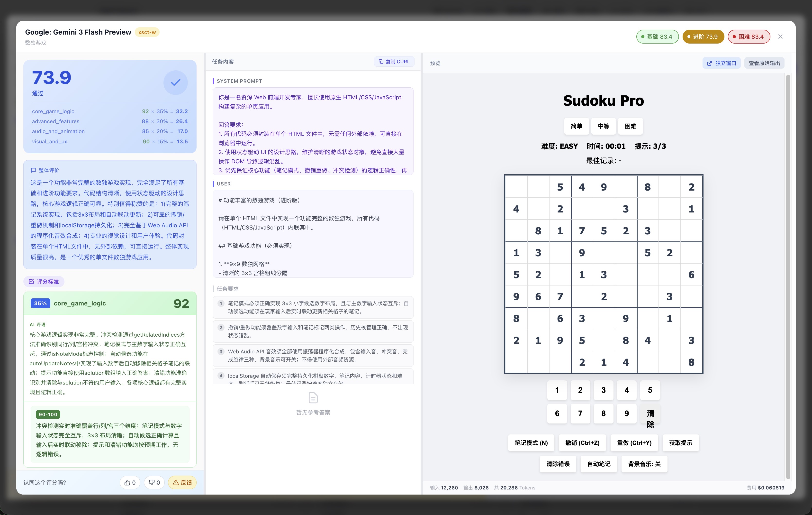Click the 反馈 warning feedback button
The width and height of the screenshot is (812, 515).
point(182,482)
